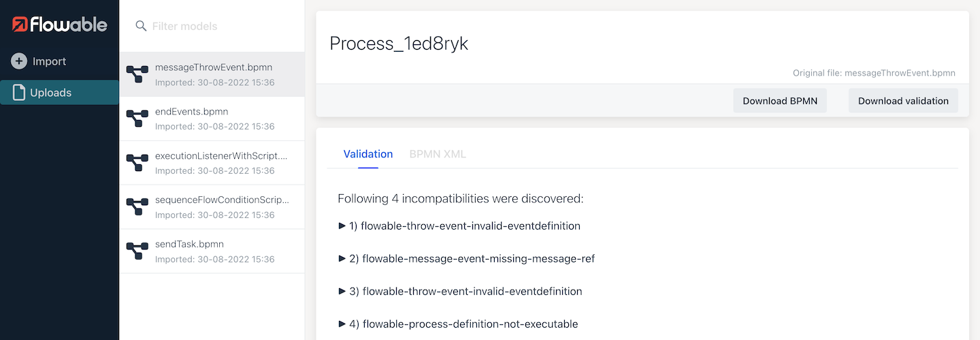Click the executionListenerWithScript model icon
The image size is (980, 340).
[137, 163]
